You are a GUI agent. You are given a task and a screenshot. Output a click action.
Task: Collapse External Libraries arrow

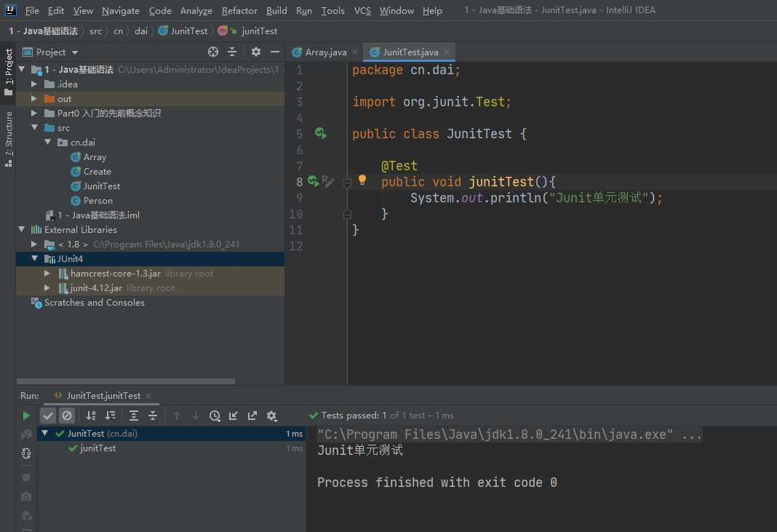(x=22, y=229)
